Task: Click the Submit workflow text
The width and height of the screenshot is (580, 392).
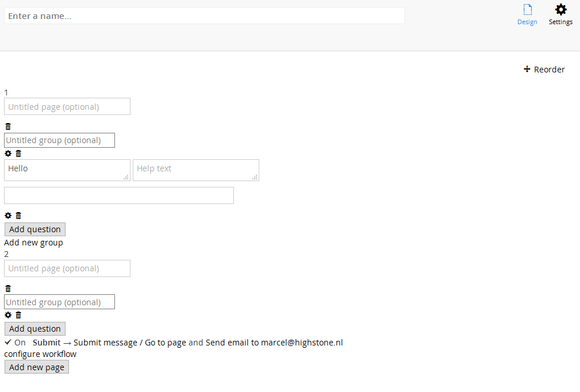Action: 47,343
